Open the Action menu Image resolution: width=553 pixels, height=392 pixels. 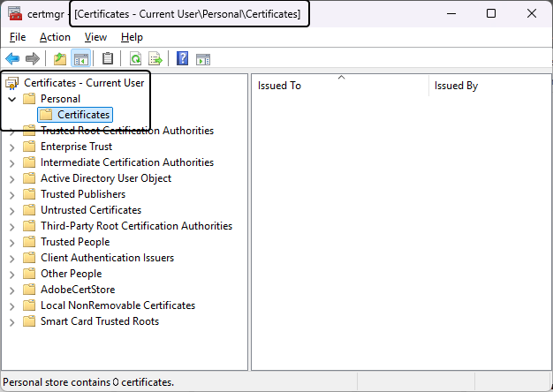55,37
